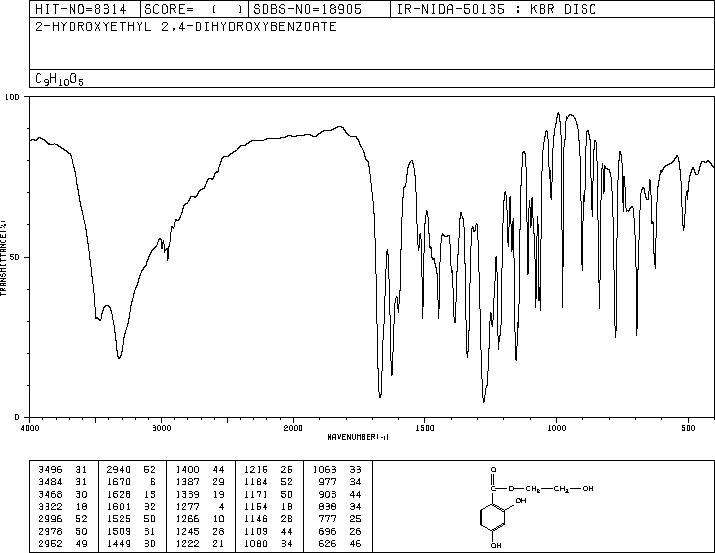The height and width of the screenshot is (553, 715).
Task: Click the 1601 peak entry
Action: [x=131, y=506]
